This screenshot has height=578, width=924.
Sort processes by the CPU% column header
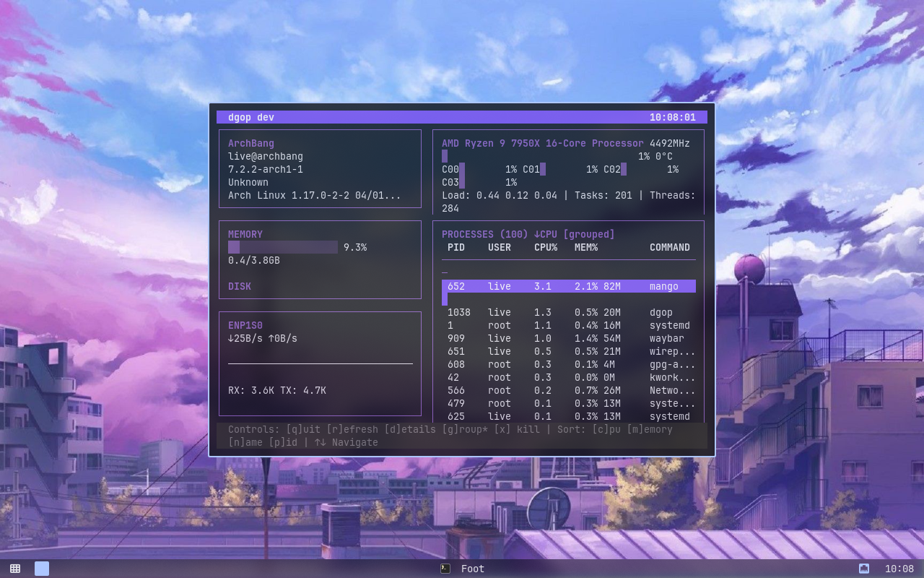coord(546,247)
